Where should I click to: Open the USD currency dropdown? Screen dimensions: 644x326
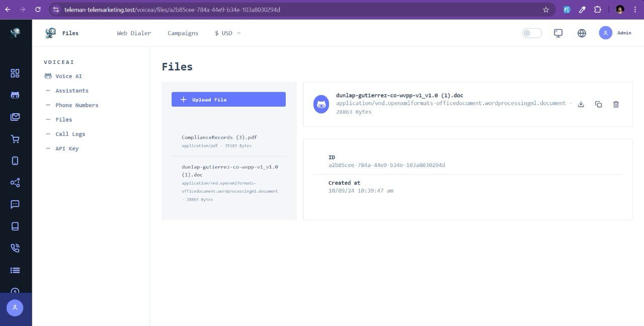coord(227,33)
